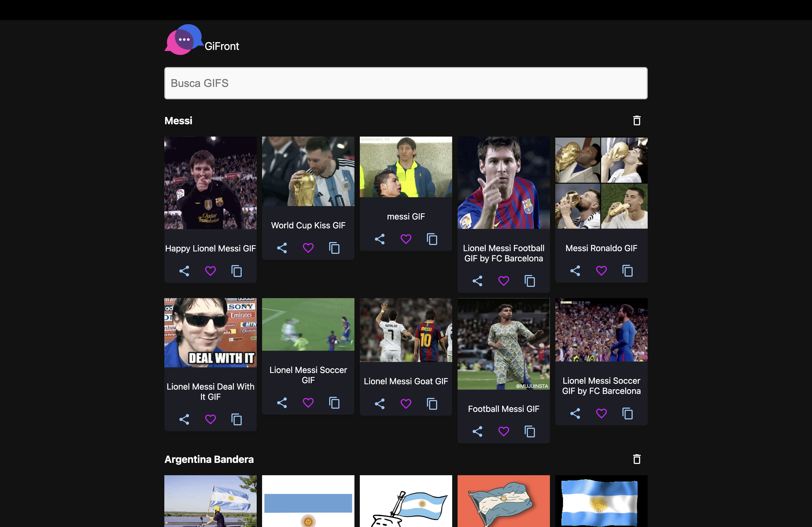Copy Lionel Messi Soccer GIF by FC Barcelona

(628, 414)
